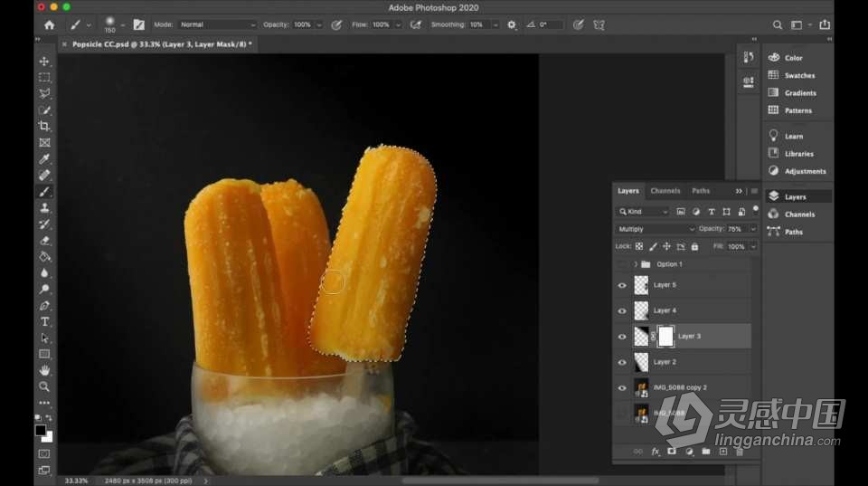Toggle the brush settings panel icon
This screenshot has height=486, width=868.
tap(139, 25)
